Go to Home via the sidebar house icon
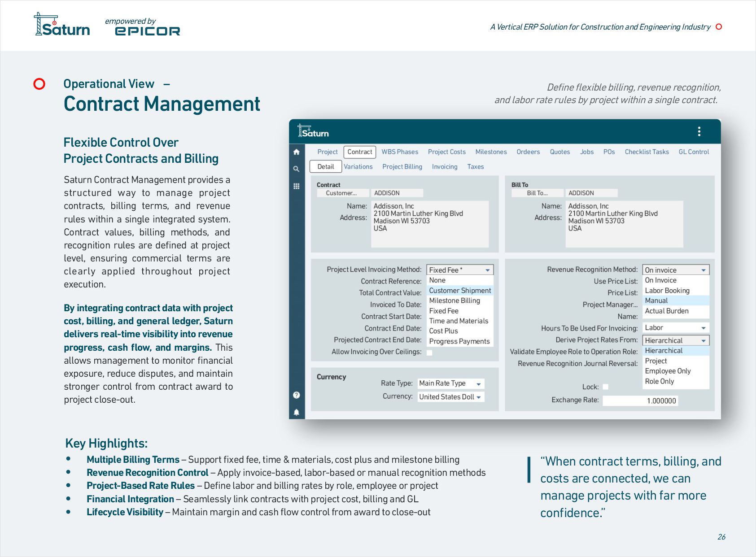This screenshot has height=557, width=756. click(x=296, y=152)
